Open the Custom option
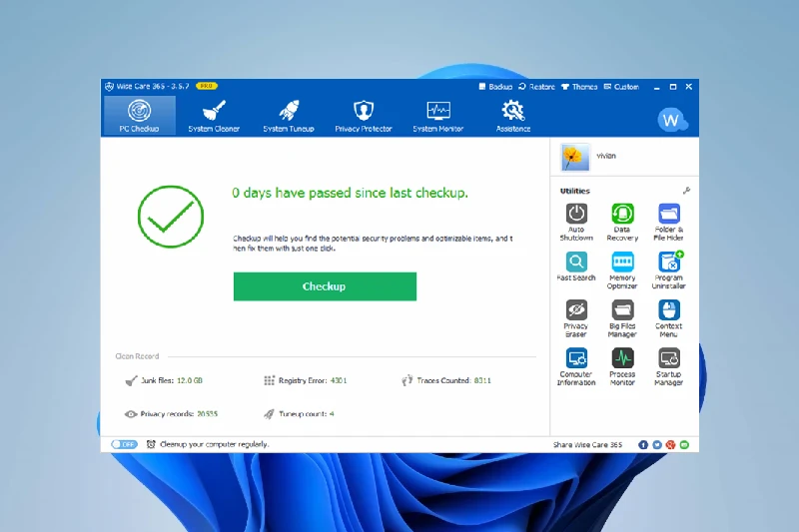 pos(621,87)
